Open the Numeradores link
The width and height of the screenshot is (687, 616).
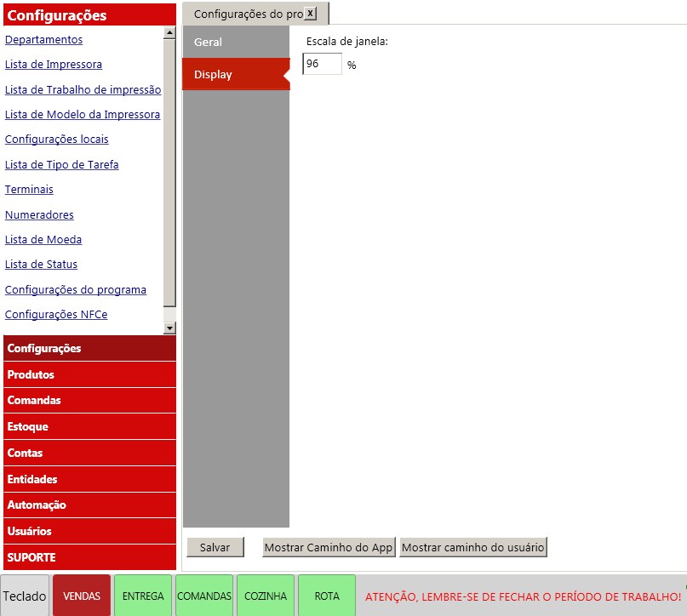point(39,214)
